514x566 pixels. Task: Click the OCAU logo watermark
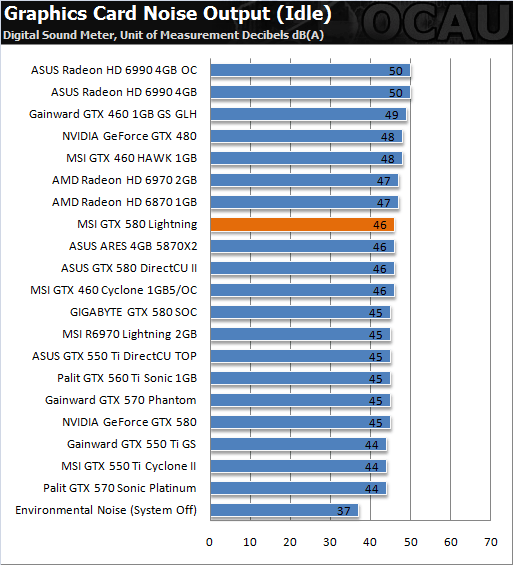(437, 23)
